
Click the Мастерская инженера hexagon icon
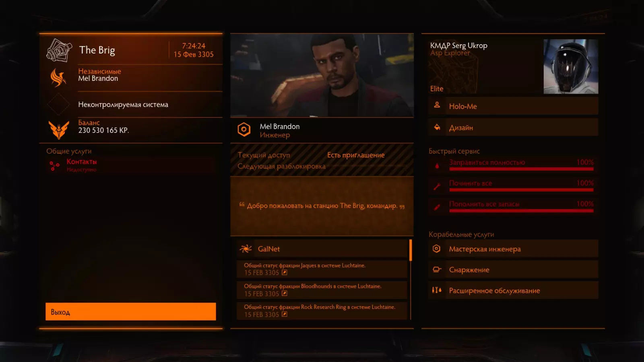pyautogui.click(x=437, y=249)
